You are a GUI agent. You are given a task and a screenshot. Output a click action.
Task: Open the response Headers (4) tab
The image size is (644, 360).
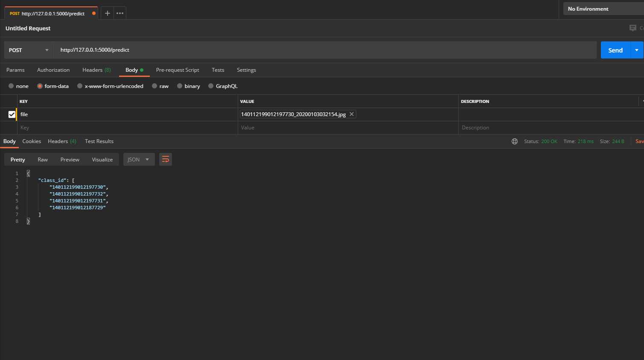62,141
